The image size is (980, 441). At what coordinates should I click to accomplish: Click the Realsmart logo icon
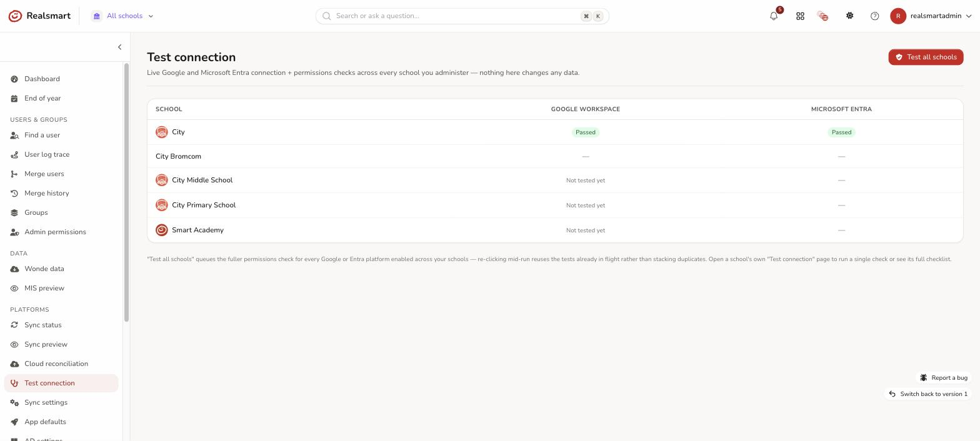click(15, 16)
